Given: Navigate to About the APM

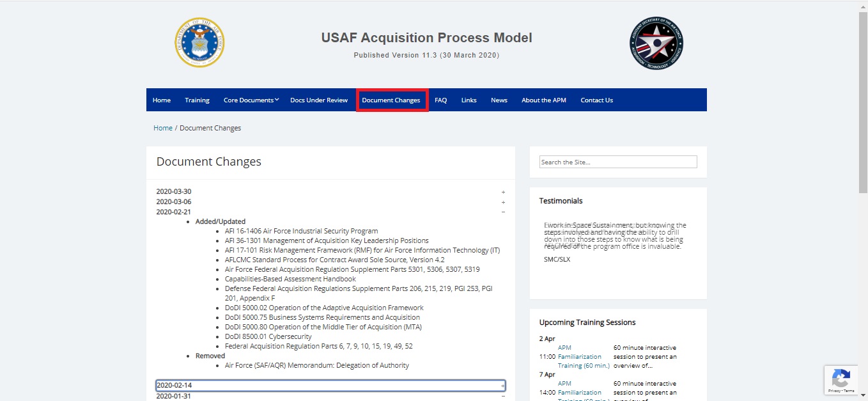Looking at the screenshot, I should (x=543, y=100).
